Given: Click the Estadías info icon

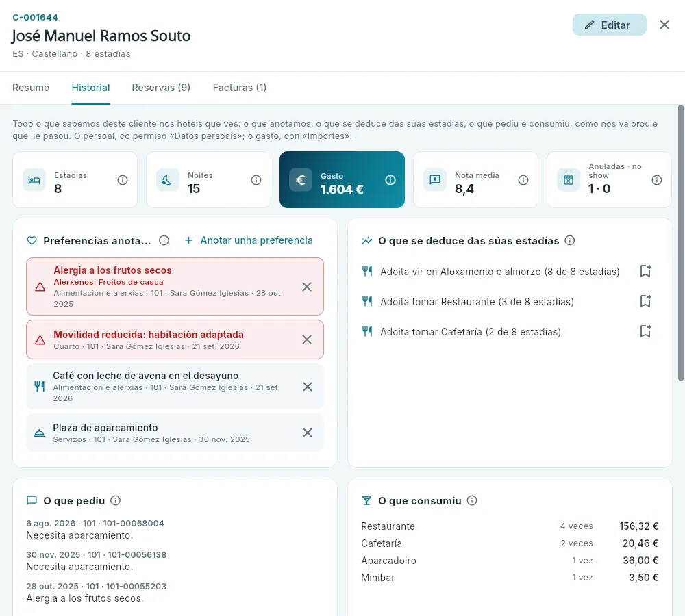Looking at the screenshot, I should [123, 180].
